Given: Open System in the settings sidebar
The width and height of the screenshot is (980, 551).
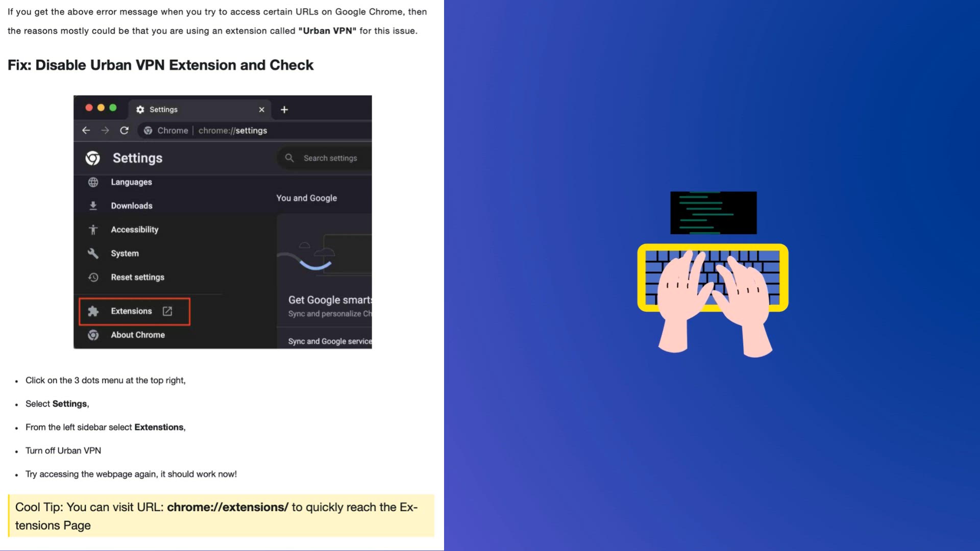Looking at the screenshot, I should point(125,254).
